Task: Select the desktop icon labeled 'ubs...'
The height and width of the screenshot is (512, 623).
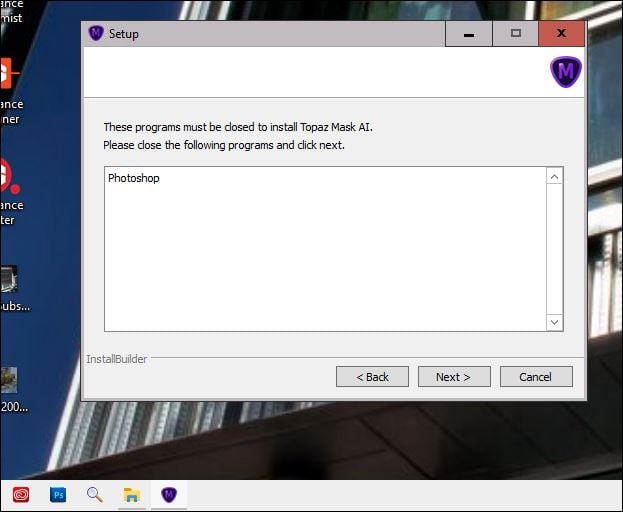Action: click(9, 280)
